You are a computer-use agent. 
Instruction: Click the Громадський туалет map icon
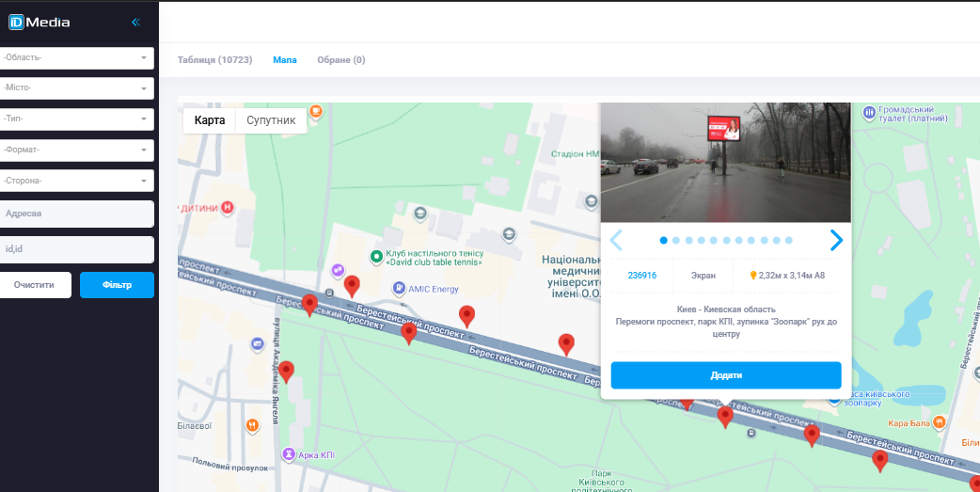coord(869,113)
